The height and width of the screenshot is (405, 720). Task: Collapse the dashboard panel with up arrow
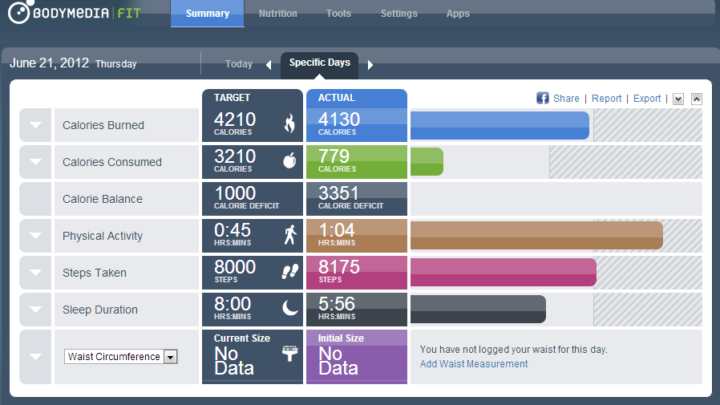[x=697, y=99]
